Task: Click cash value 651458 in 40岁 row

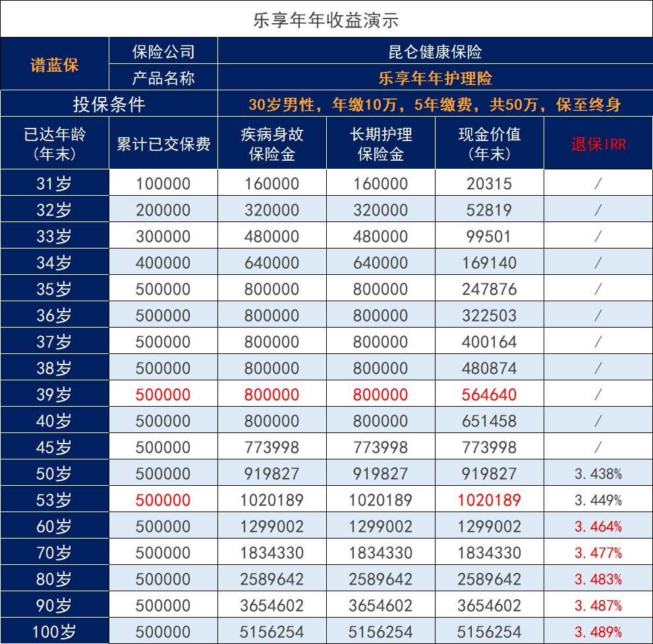Action: 489,421
